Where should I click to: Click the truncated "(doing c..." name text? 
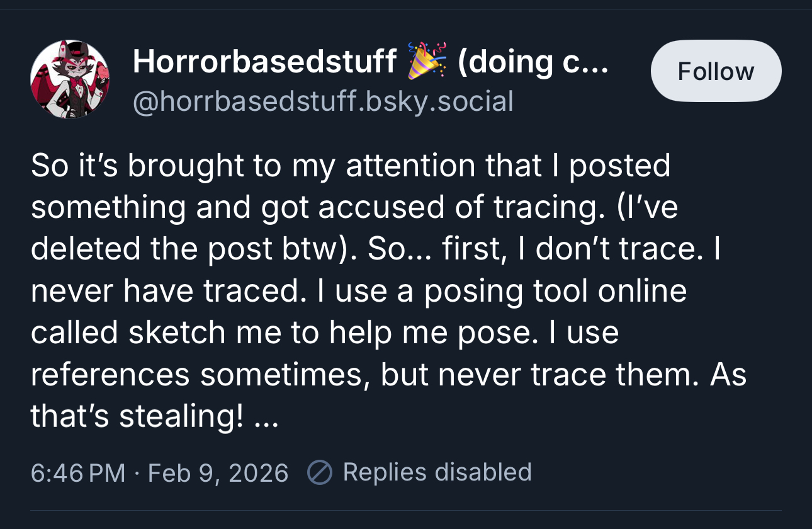533,61
